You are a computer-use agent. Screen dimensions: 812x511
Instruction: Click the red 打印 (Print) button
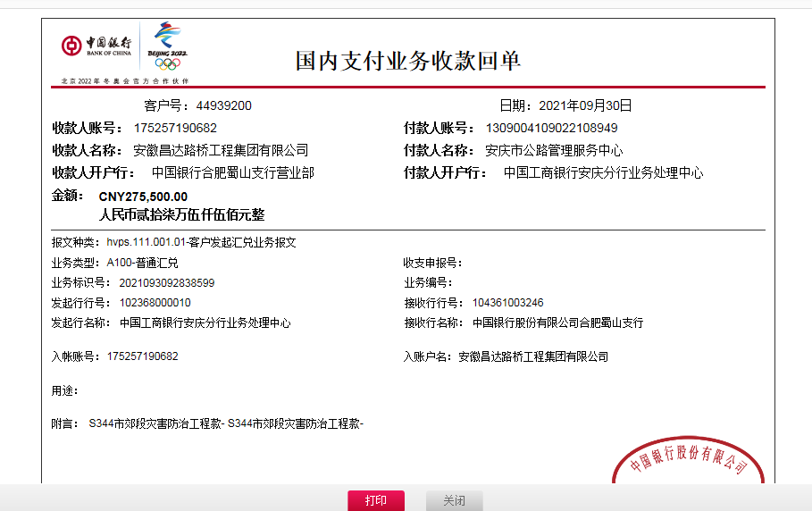coord(376,500)
